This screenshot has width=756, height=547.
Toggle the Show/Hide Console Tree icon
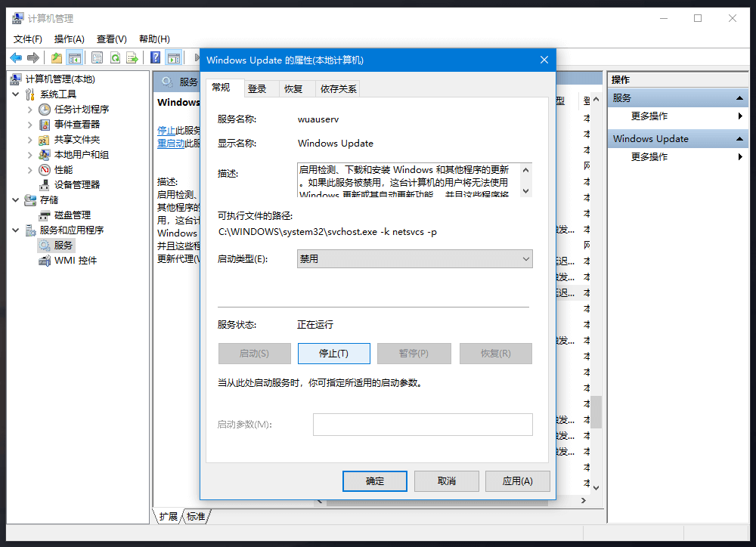pyautogui.click(x=75, y=58)
